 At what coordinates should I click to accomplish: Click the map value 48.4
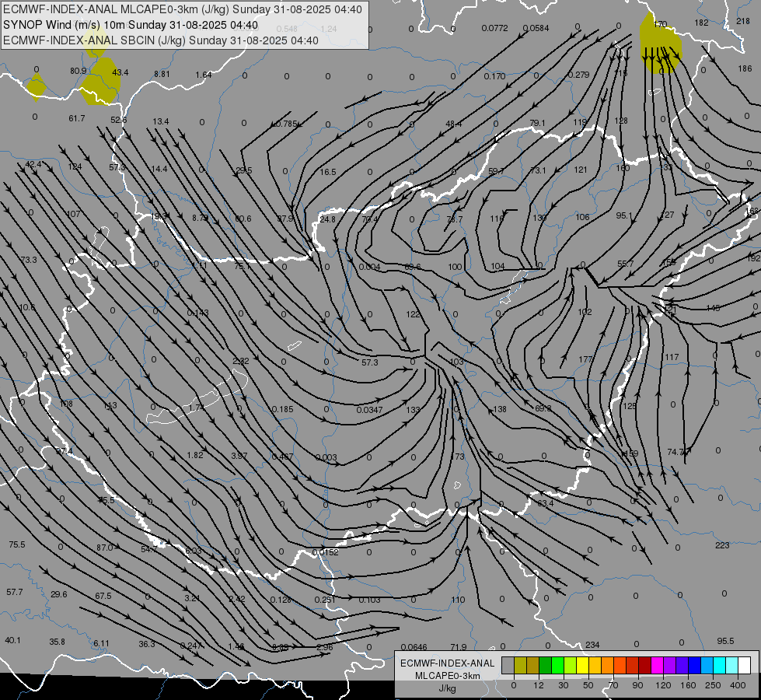click(453, 124)
